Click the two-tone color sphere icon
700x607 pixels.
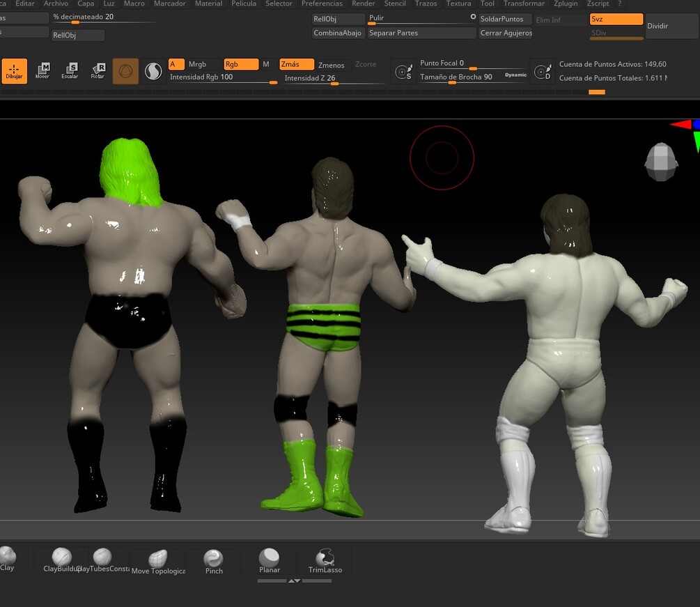[x=153, y=71]
